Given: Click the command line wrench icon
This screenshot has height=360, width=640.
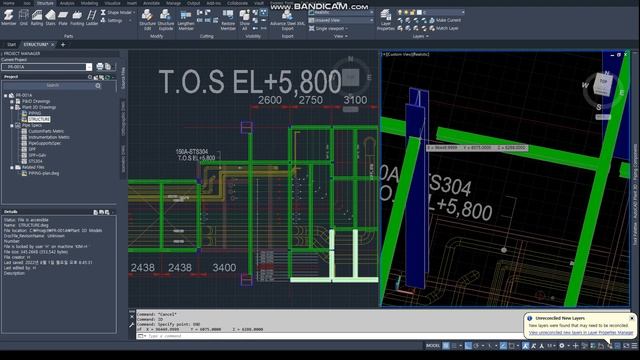Looking at the screenshot, I should (x=131, y=325).
